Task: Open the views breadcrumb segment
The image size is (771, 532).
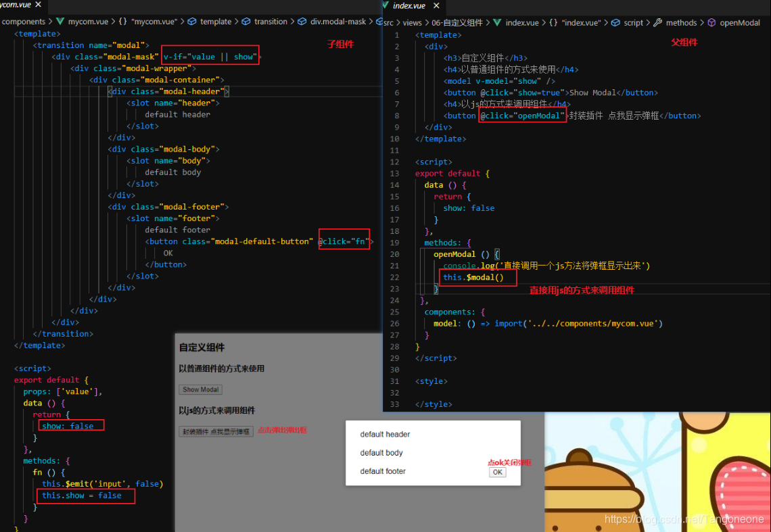Action: pos(412,22)
